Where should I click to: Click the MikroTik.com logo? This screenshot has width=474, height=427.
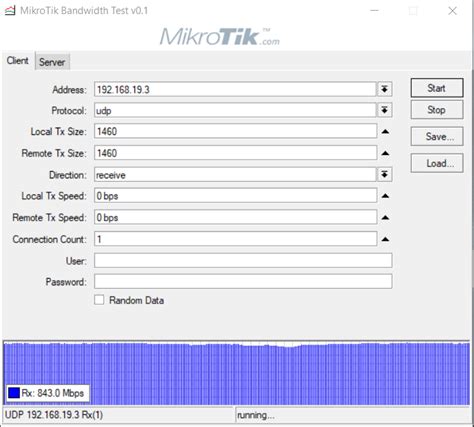220,37
